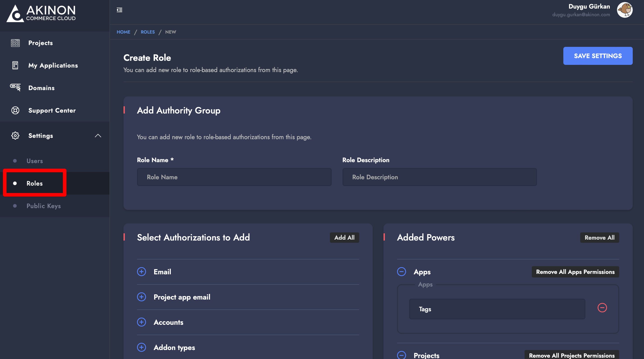Image resolution: width=644 pixels, height=359 pixels.
Task: Click the Settings gear icon
Action: 15,136
